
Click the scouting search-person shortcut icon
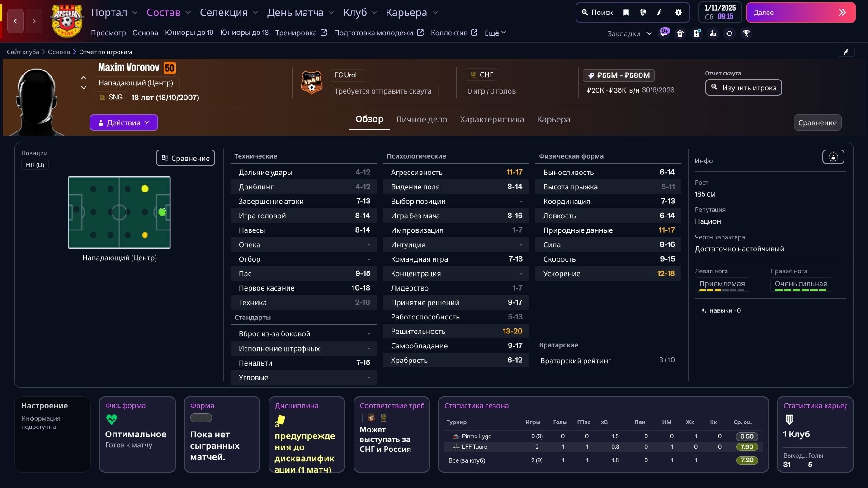click(x=713, y=33)
